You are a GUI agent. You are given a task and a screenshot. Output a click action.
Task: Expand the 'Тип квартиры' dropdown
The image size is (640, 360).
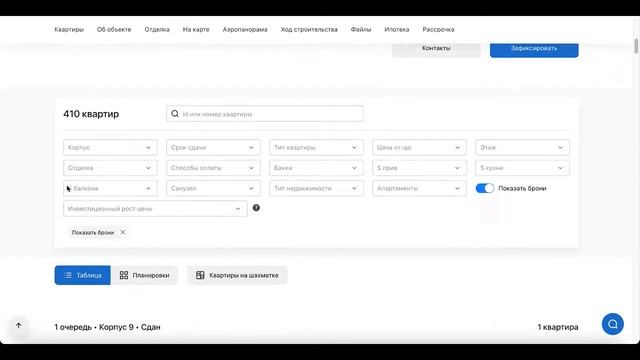[316, 147]
